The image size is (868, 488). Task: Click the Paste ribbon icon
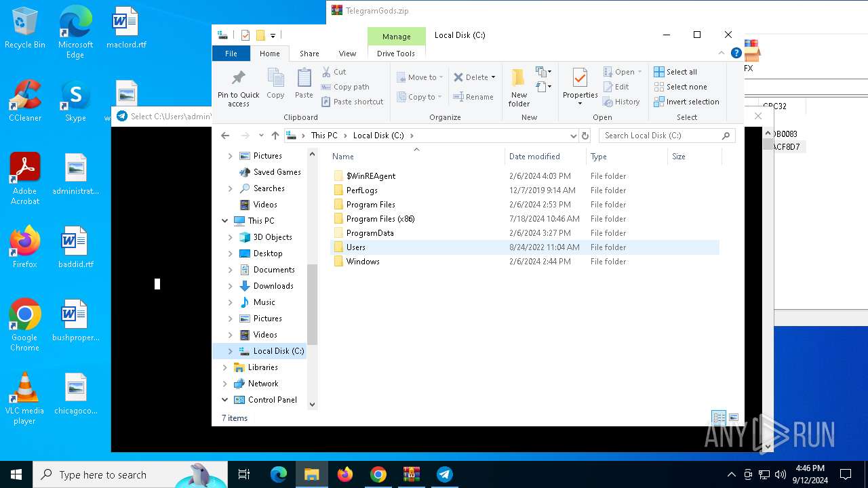pyautogui.click(x=304, y=83)
